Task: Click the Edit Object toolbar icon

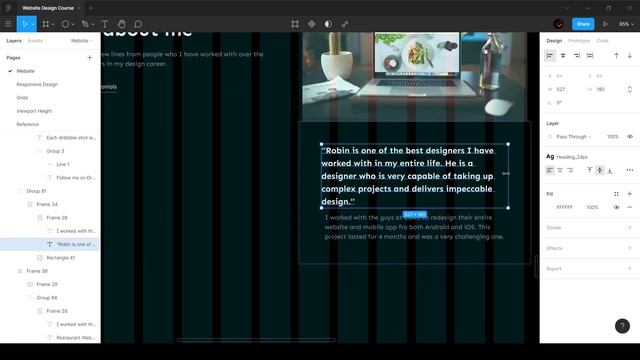Action: [295, 24]
